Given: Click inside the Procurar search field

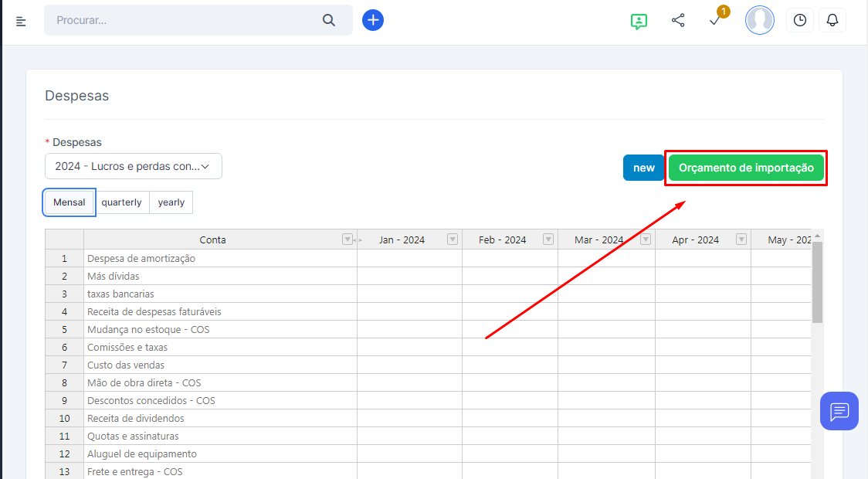Looking at the screenshot, I should click(x=185, y=20).
